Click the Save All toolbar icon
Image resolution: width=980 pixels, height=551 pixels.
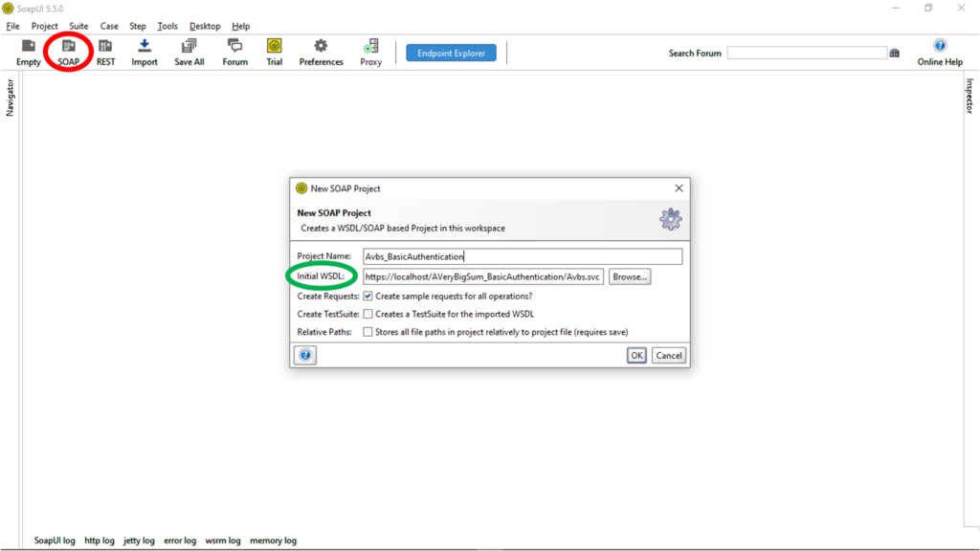click(189, 46)
